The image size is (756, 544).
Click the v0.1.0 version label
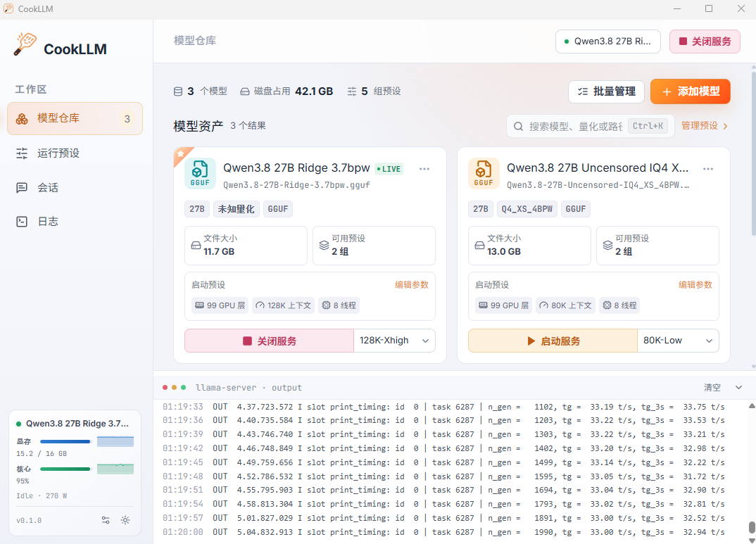click(x=29, y=520)
